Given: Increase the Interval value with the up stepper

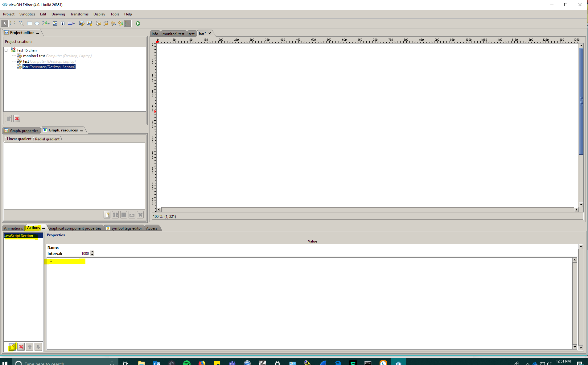Looking at the screenshot, I should [92, 252].
